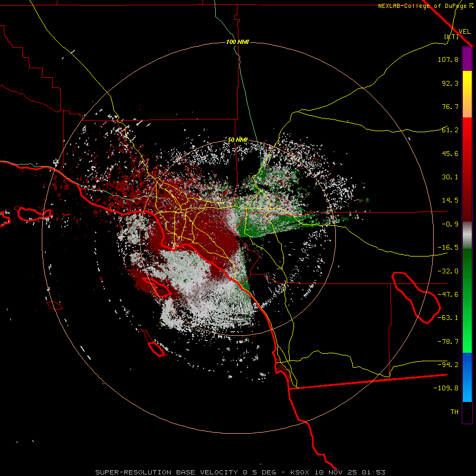Click the 14.5 velocity scale value
The image size is (476, 476).
click(450, 200)
